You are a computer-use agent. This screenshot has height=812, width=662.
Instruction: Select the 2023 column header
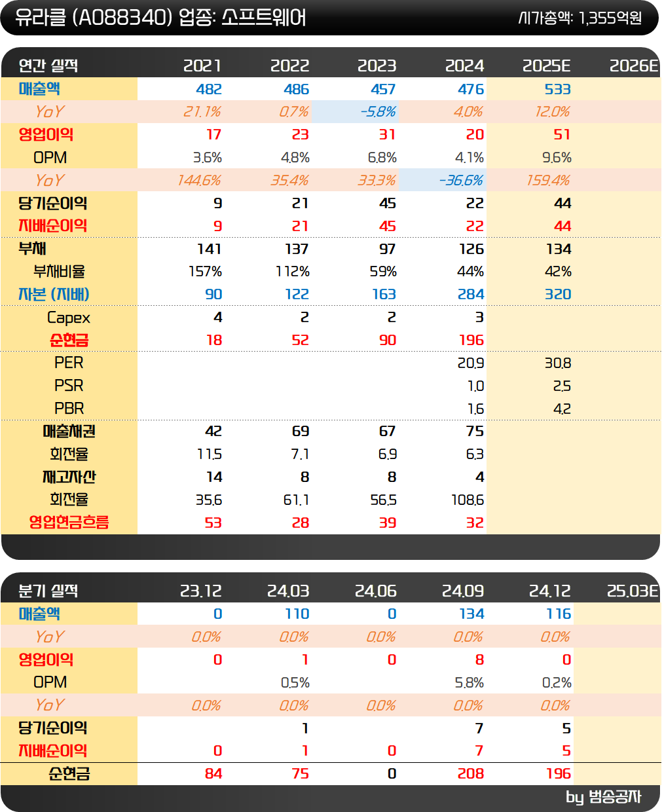tap(377, 65)
